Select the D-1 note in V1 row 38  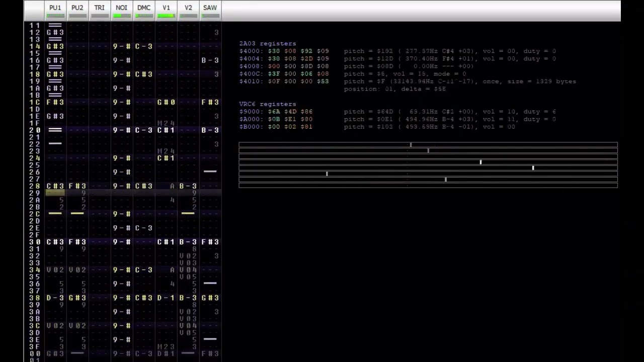pos(166,298)
